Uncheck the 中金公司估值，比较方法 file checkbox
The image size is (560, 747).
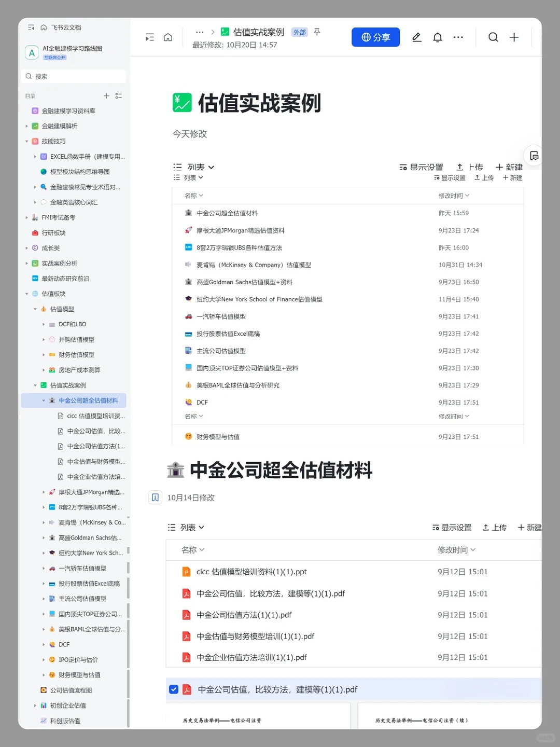(174, 689)
